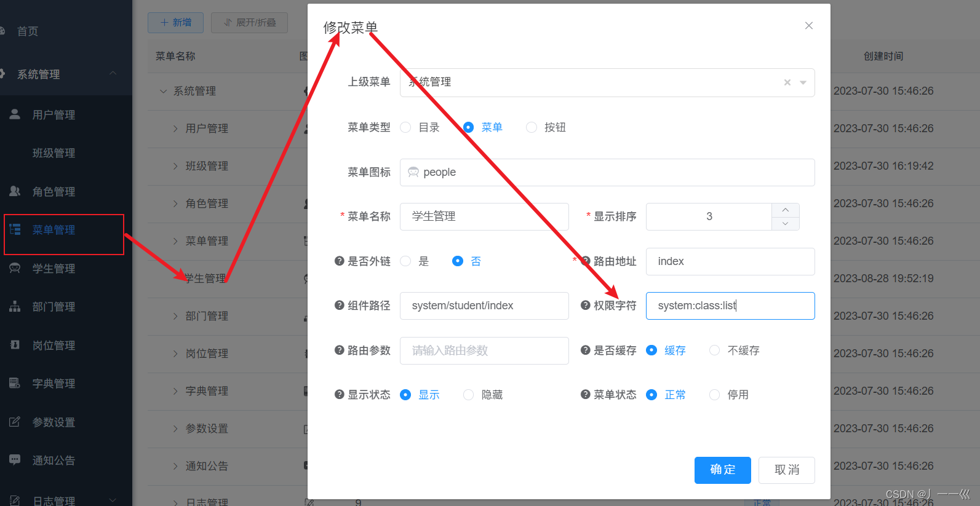Click the help icon beside 是否外链
This screenshot has height=506, width=980.
click(339, 261)
